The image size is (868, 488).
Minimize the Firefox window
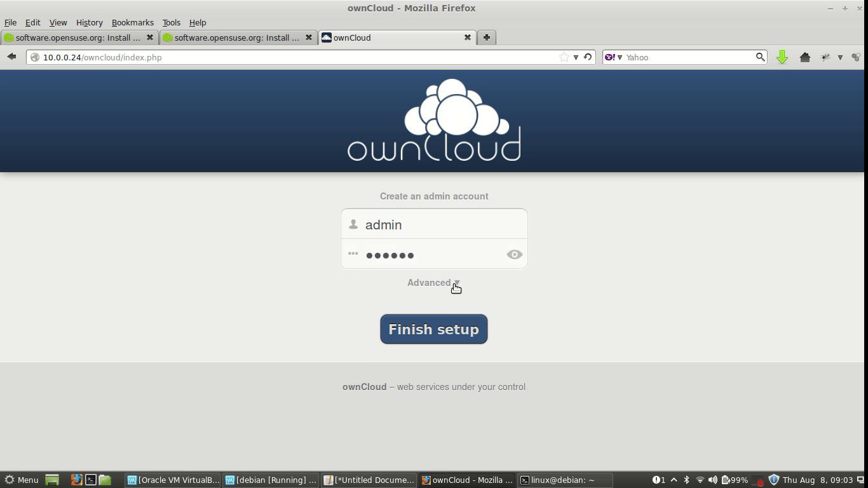[x=830, y=8]
